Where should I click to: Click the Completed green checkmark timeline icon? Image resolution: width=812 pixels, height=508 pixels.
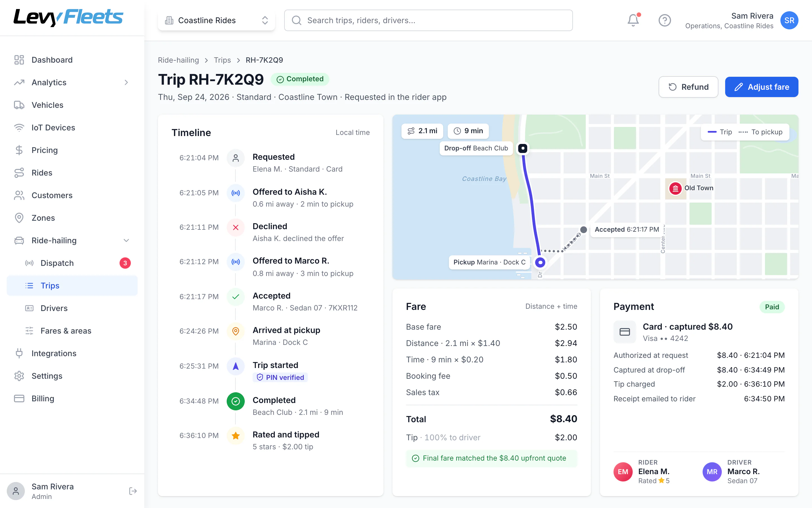[x=235, y=401]
